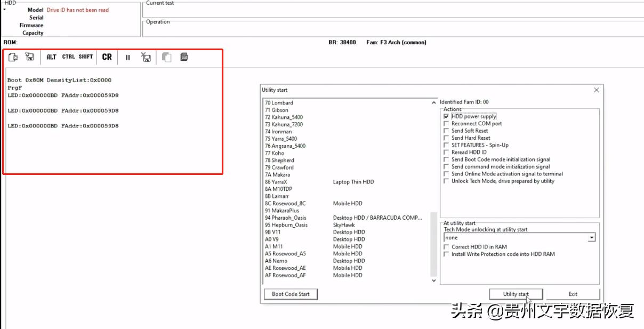Check Send Hard Reset
The width and height of the screenshot is (644, 329).
coord(446,138)
